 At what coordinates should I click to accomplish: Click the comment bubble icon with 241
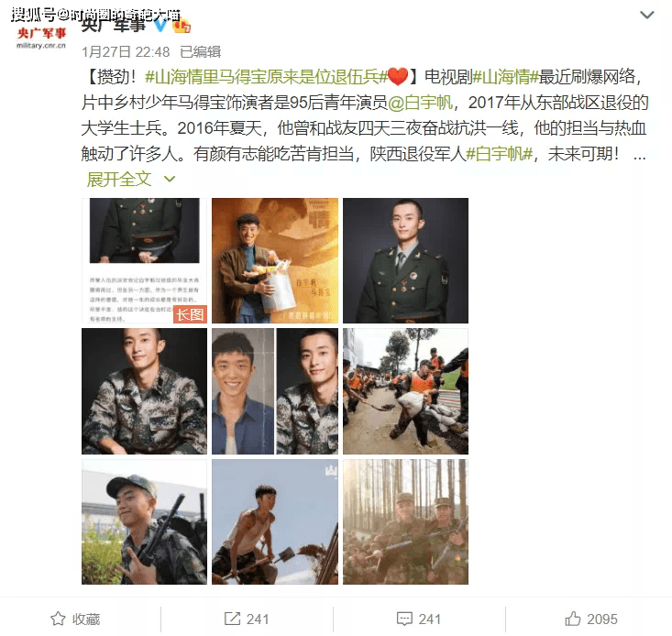[404, 619]
